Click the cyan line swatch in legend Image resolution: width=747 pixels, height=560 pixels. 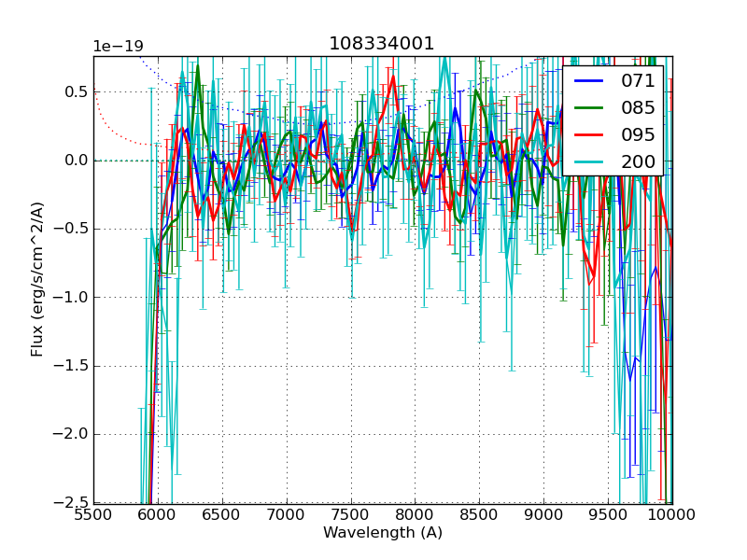[x=590, y=162]
